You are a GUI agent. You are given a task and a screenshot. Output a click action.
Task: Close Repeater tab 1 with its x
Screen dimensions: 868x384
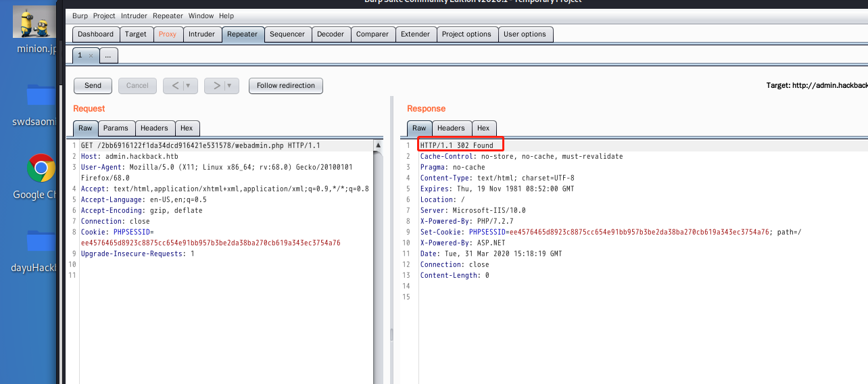coord(91,55)
